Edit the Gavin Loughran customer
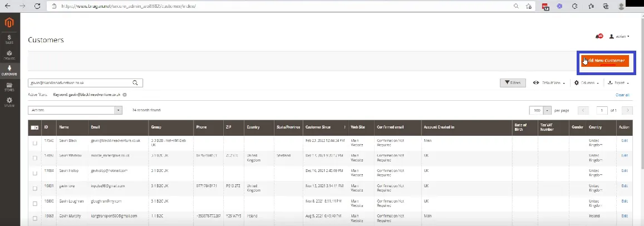 625,201
